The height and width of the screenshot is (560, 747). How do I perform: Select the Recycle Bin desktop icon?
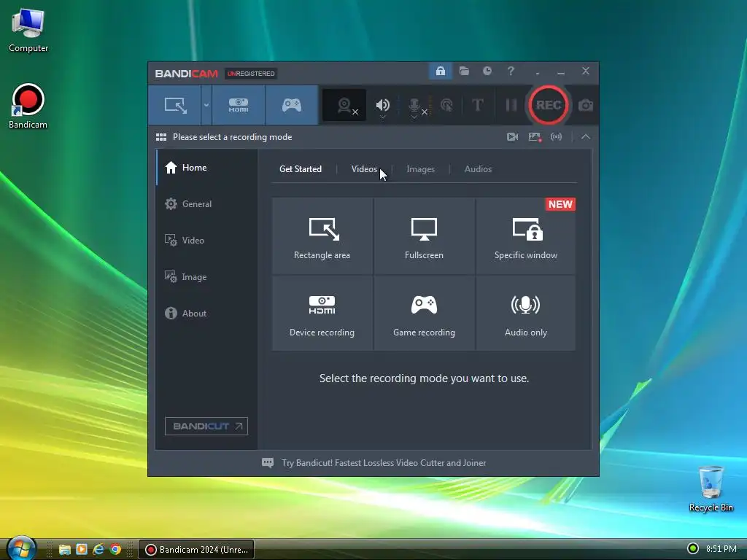711,489
